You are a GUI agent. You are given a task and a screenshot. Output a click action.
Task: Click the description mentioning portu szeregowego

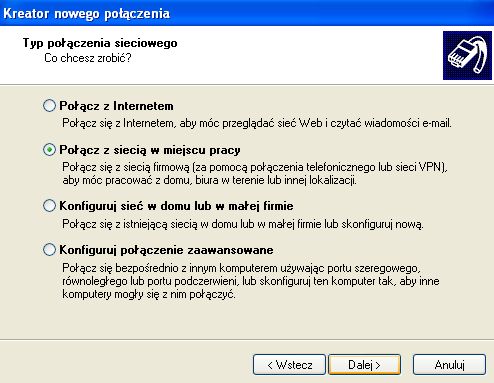click(251, 281)
